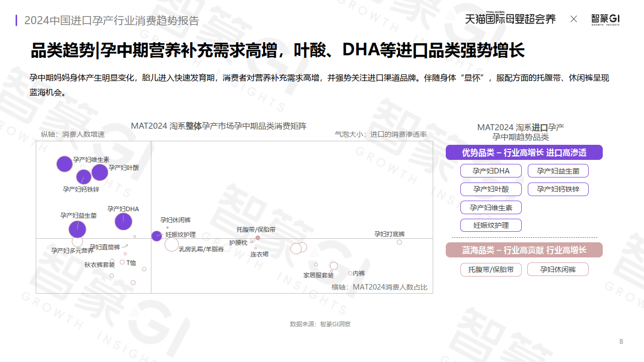Click the pink dot beside 托腹带/保胎带
This screenshot has width=644, height=362.
click(x=258, y=238)
